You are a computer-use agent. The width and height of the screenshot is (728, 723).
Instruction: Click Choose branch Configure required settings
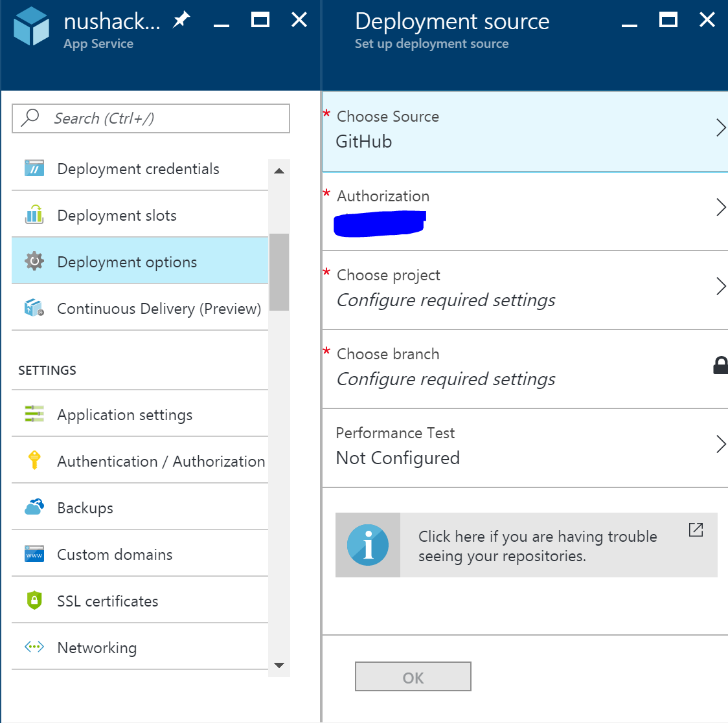[x=446, y=379]
